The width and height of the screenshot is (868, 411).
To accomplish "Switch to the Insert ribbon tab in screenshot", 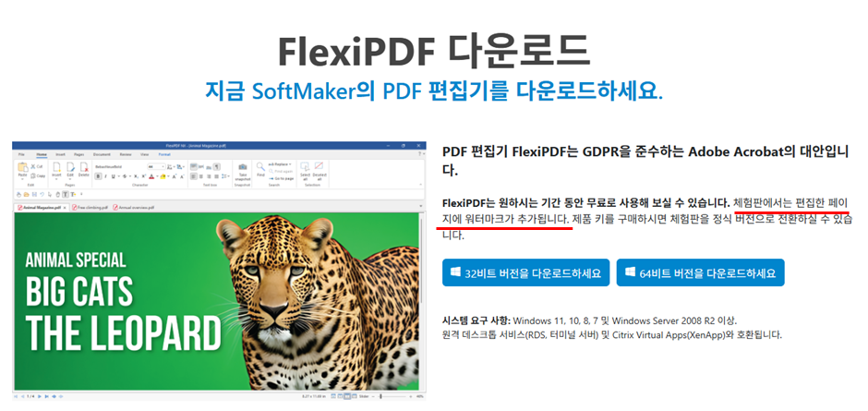I will [60, 154].
